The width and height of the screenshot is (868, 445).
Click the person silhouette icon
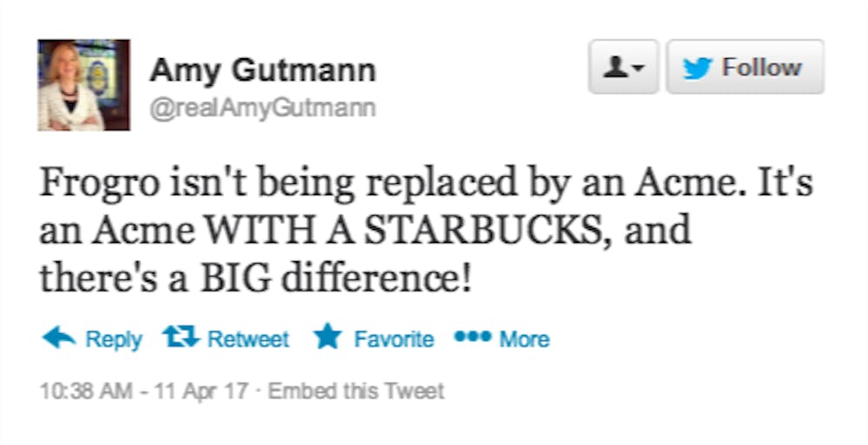pos(615,68)
